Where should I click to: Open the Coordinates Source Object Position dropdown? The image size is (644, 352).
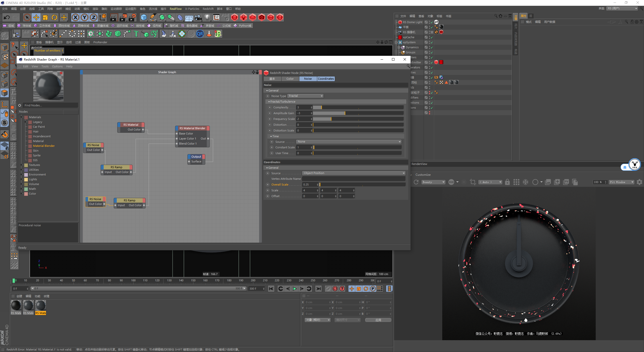tap(354, 173)
